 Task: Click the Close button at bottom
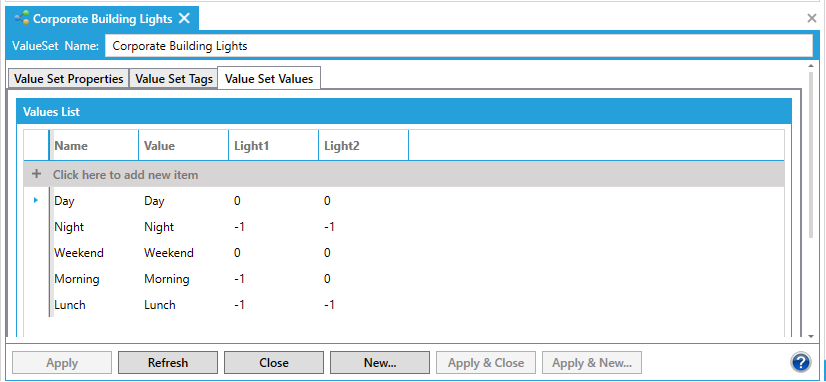(274, 363)
